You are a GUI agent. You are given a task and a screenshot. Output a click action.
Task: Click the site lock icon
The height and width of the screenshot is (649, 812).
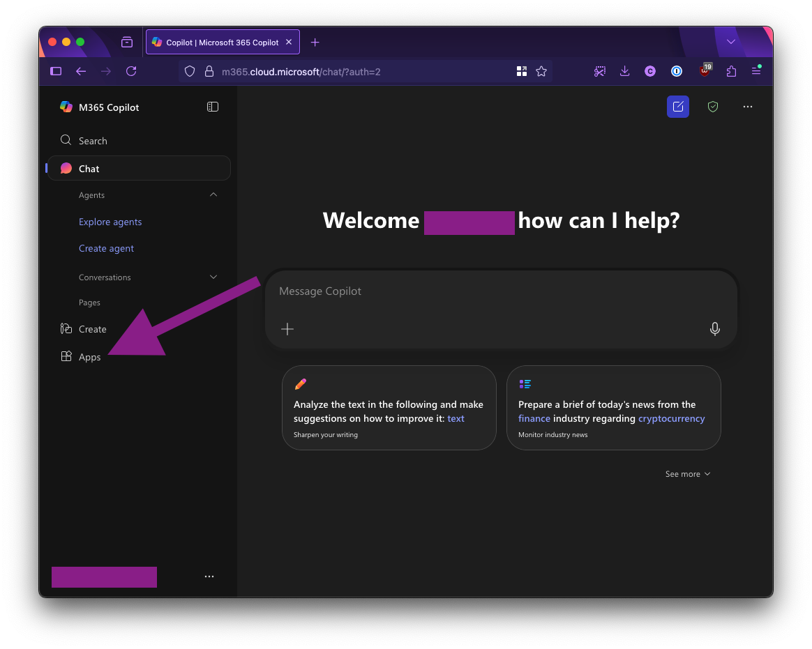(x=209, y=71)
